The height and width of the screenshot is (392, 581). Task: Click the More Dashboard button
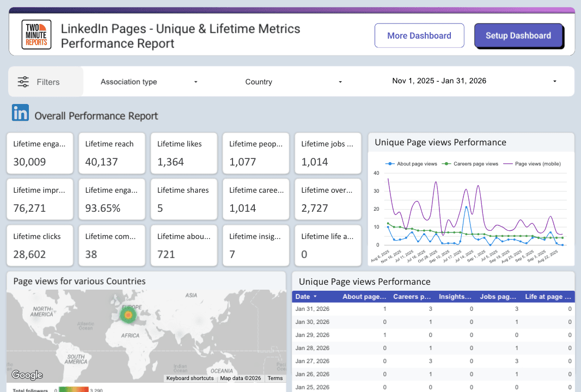[419, 35]
